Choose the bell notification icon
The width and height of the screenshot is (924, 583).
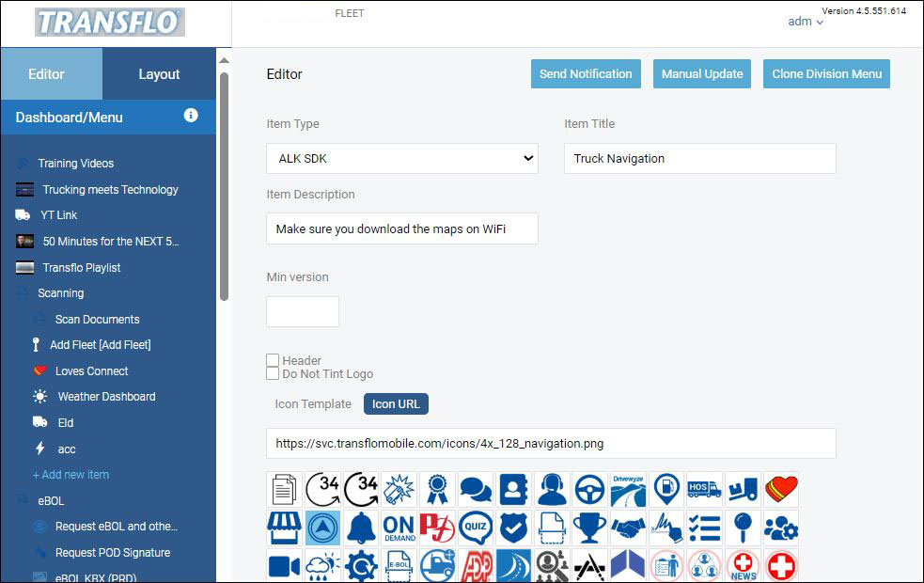point(361,528)
